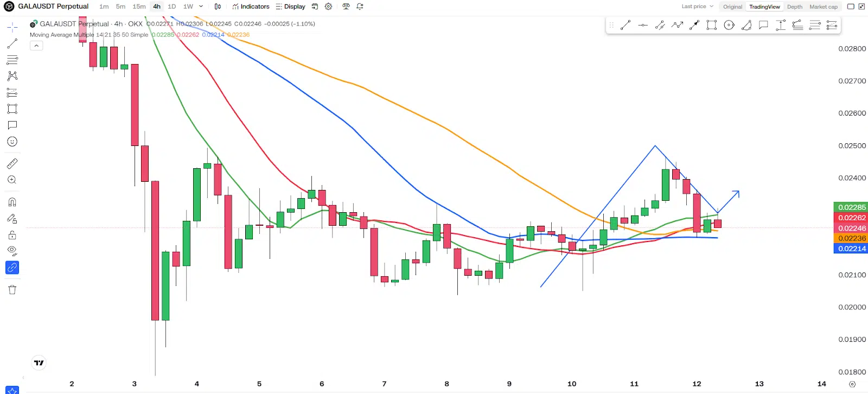Screen dimensions: 868x394
Task: Select the emoji sticker tool
Action: pos(12,142)
